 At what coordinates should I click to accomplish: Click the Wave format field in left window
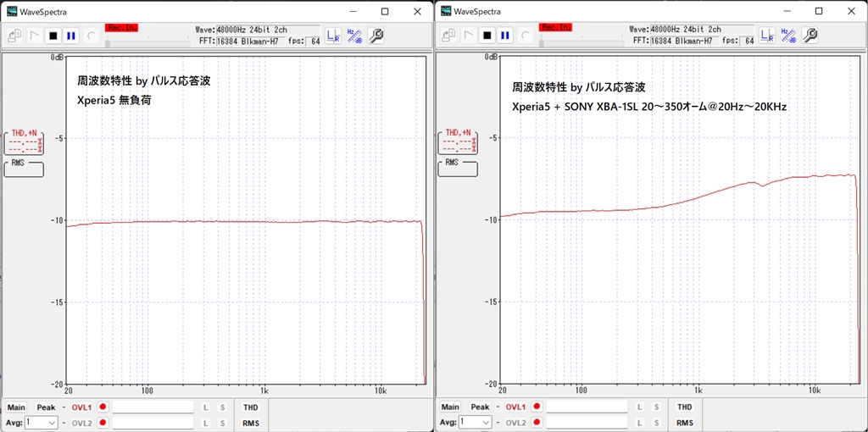click(x=269, y=30)
